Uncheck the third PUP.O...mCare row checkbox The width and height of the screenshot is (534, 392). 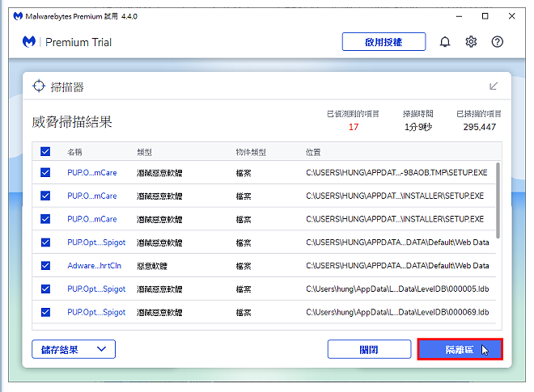tap(45, 219)
